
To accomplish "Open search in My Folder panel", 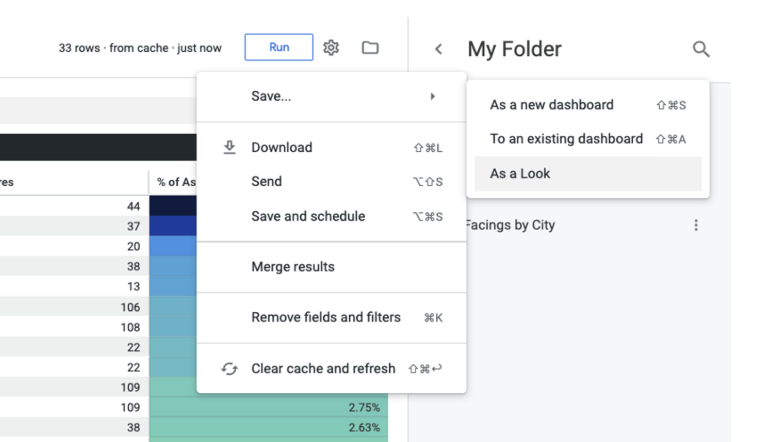I will [x=701, y=49].
